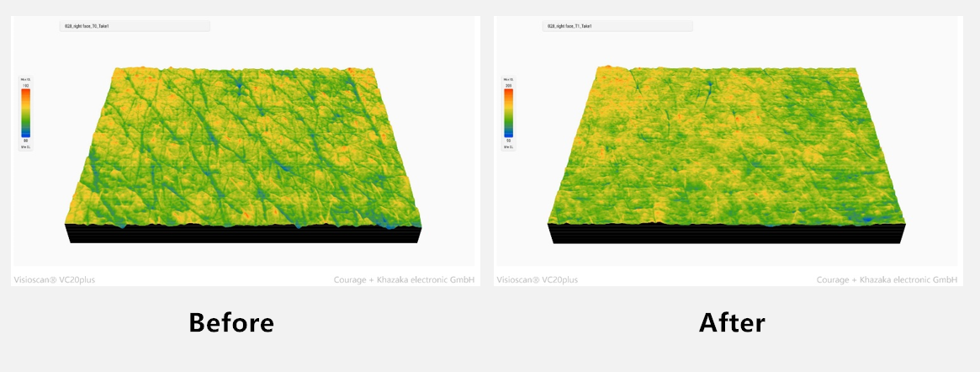
Task: Click the black base of the After 3D model
Action: (727, 236)
